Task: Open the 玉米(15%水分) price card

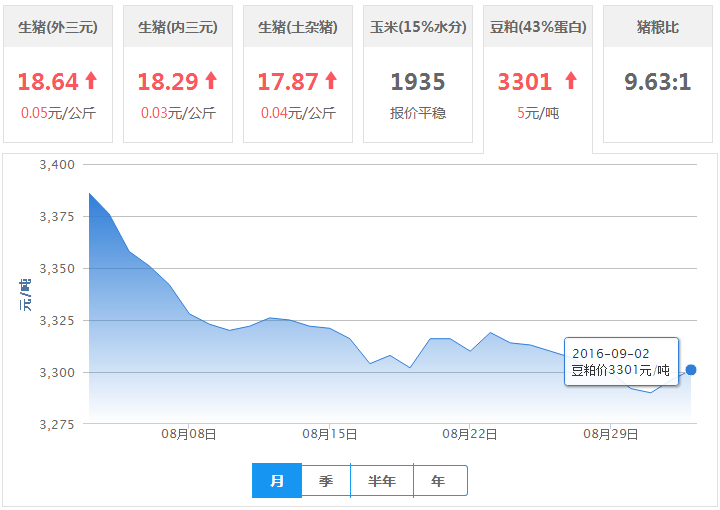Action: 418,74
